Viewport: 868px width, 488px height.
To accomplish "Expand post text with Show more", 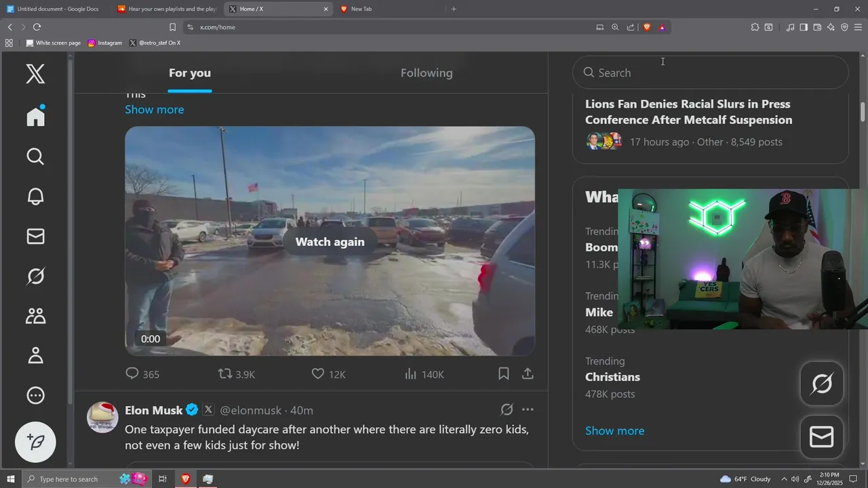I will pos(154,109).
